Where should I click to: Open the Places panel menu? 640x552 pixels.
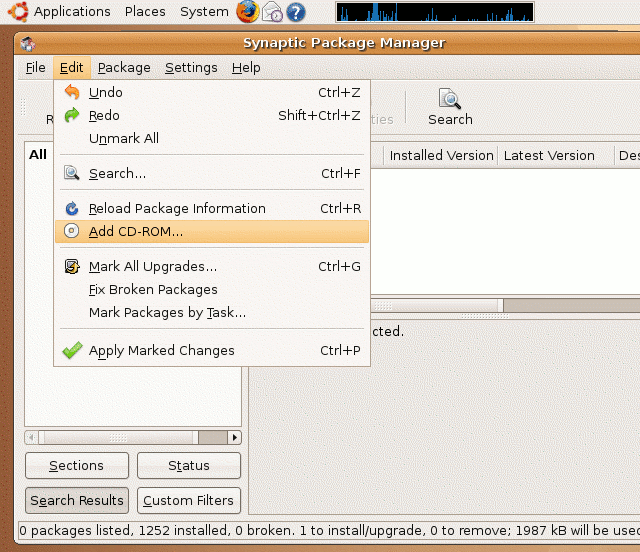tap(145, 11)
